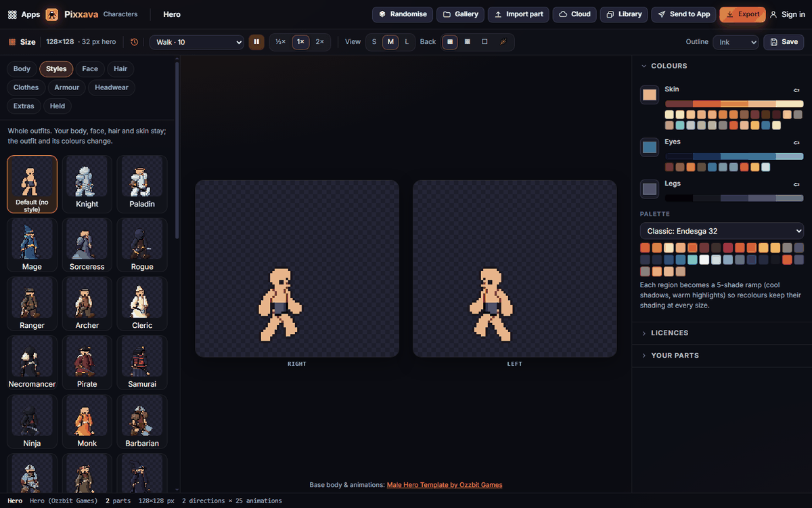The image size is (812, 508).
Task: Choose the Samurai style
Action: click(142, 362)
